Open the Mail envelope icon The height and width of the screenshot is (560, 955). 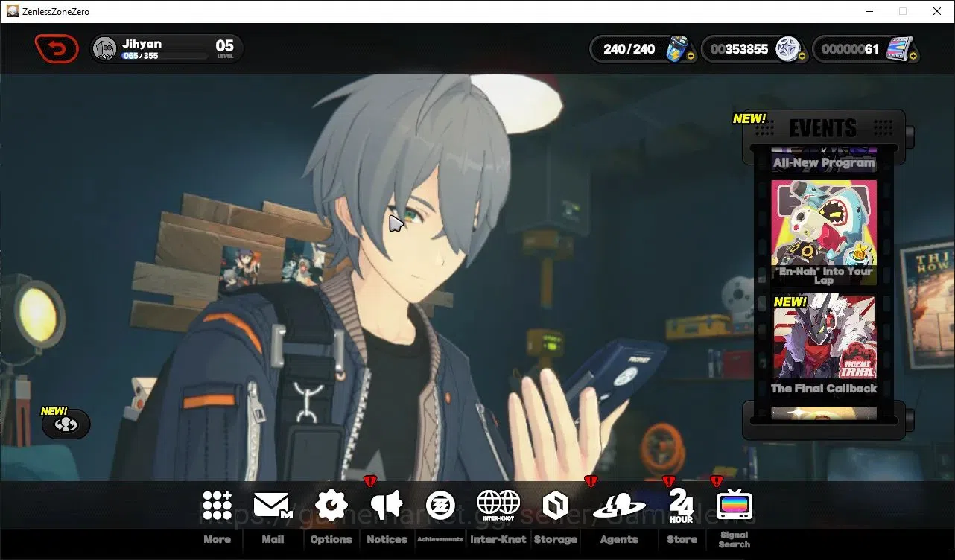[273, 506]
